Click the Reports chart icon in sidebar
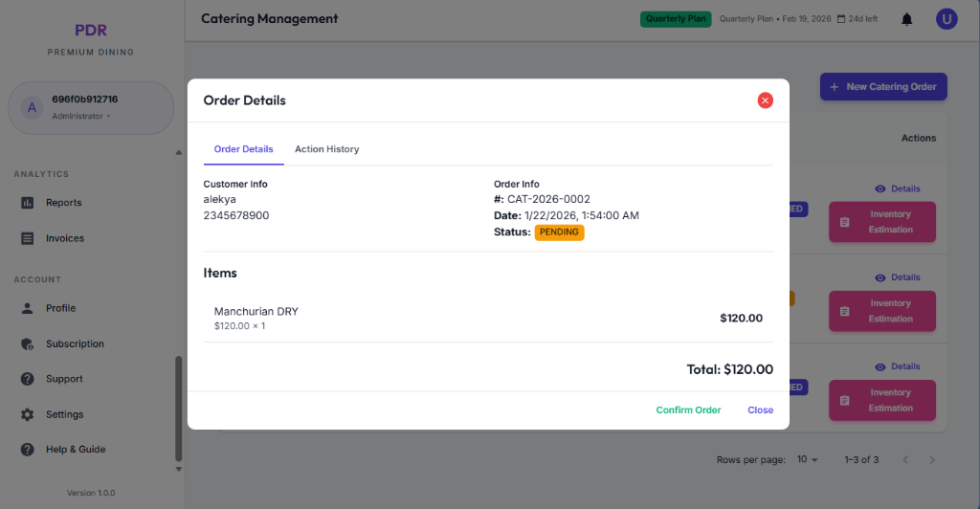The image size is (980, 509). point(27,203)
